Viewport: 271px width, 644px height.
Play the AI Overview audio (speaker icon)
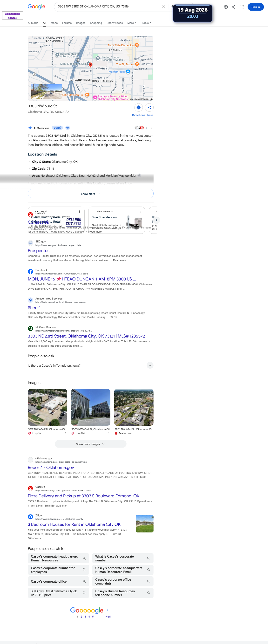pos(68,128)
